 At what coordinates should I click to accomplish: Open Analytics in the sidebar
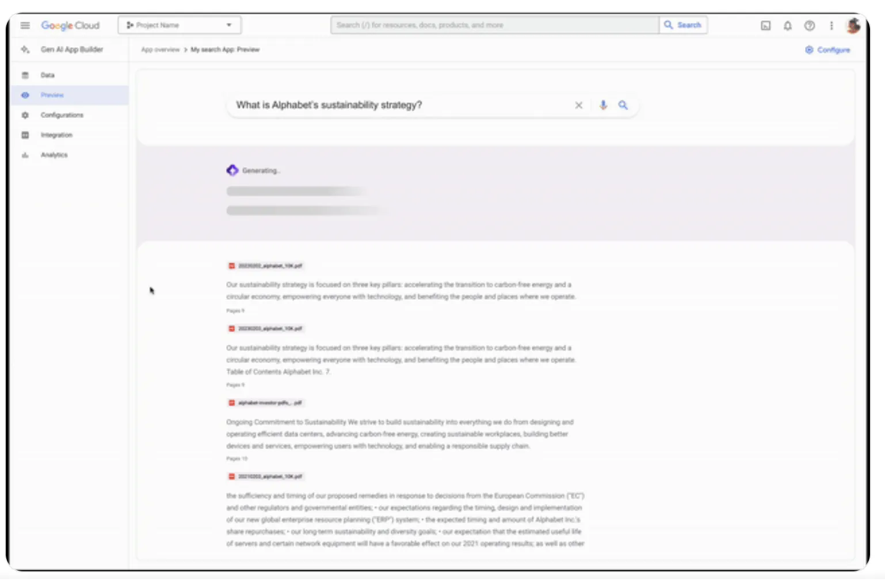click(x=70, y=155)
